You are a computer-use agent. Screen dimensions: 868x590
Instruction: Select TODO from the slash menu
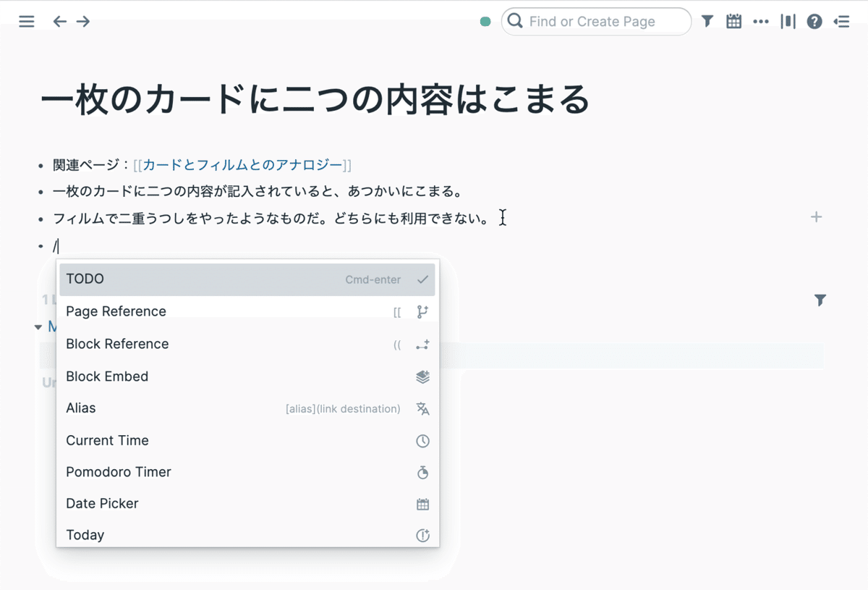tap(247, 279)
